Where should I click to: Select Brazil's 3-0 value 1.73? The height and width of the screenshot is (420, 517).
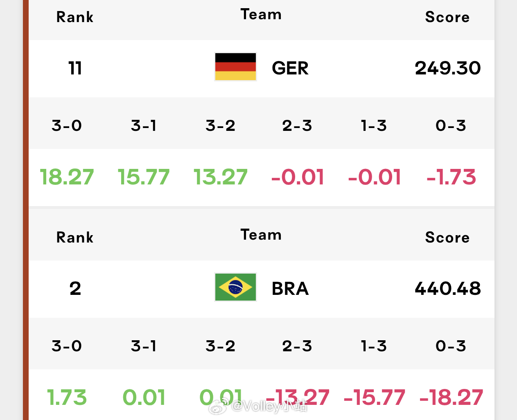(x=67, y=398)
